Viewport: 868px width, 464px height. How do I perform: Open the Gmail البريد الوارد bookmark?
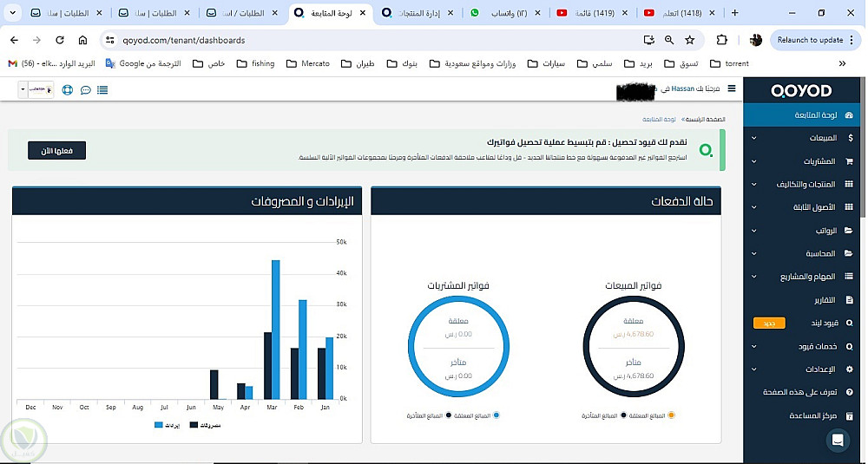click(x=51, y=63)
